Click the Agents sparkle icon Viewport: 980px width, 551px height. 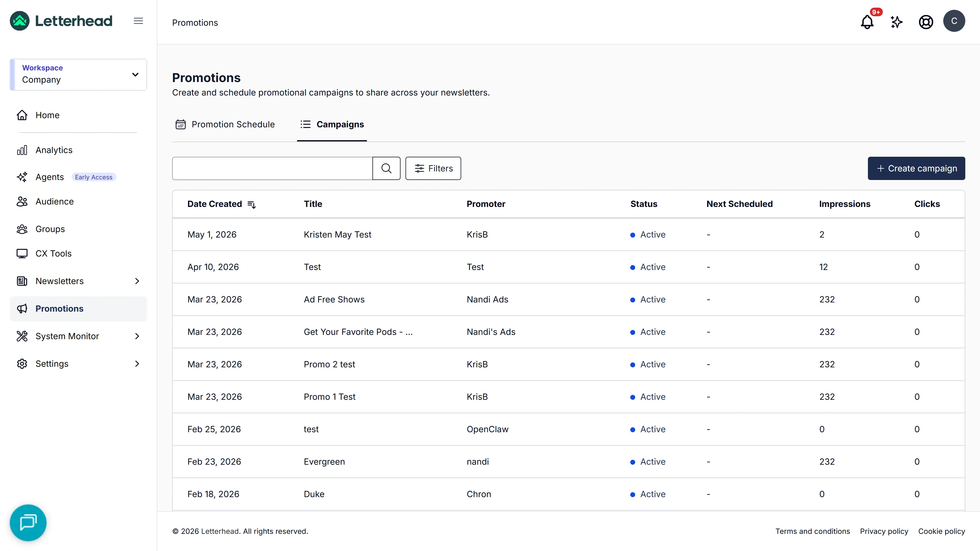click(22, 177)
